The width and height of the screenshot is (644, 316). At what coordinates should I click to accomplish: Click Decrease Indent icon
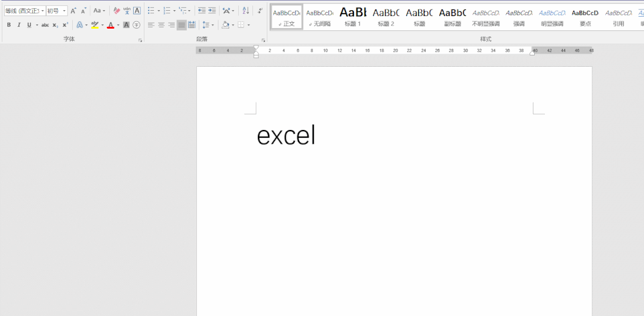pos(202,11)
